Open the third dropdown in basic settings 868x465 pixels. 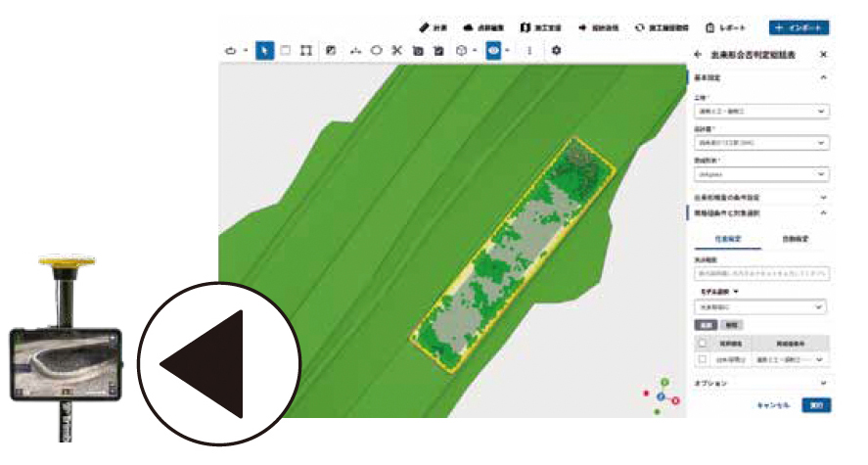[761, 174]
